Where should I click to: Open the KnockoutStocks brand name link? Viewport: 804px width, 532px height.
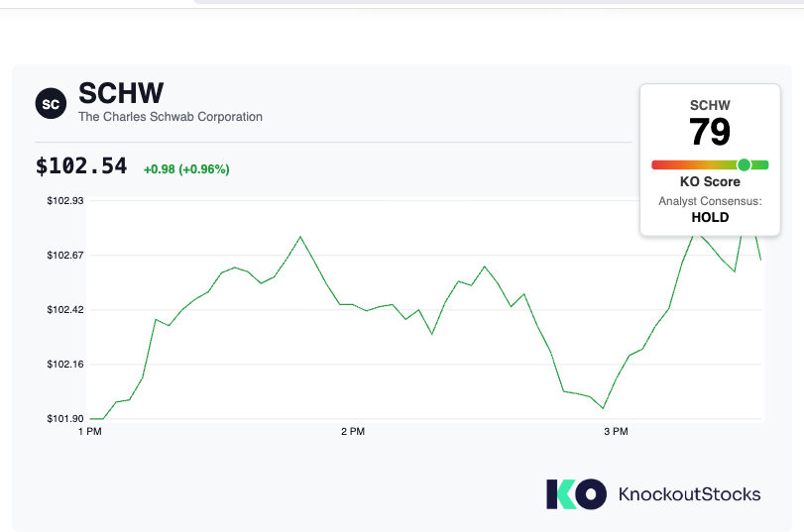point(689,494)
